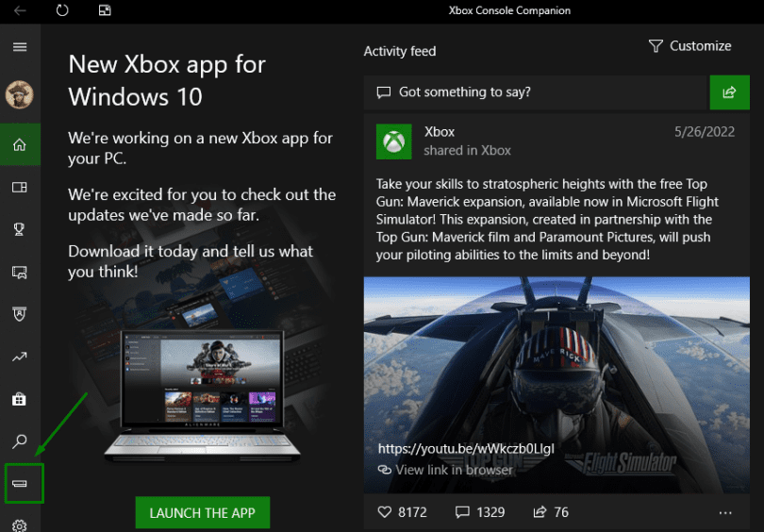The width and height of the screenshot is (764, 532).
Task: Click the Top Gun Maverick post image
Action: click(556, 385)
